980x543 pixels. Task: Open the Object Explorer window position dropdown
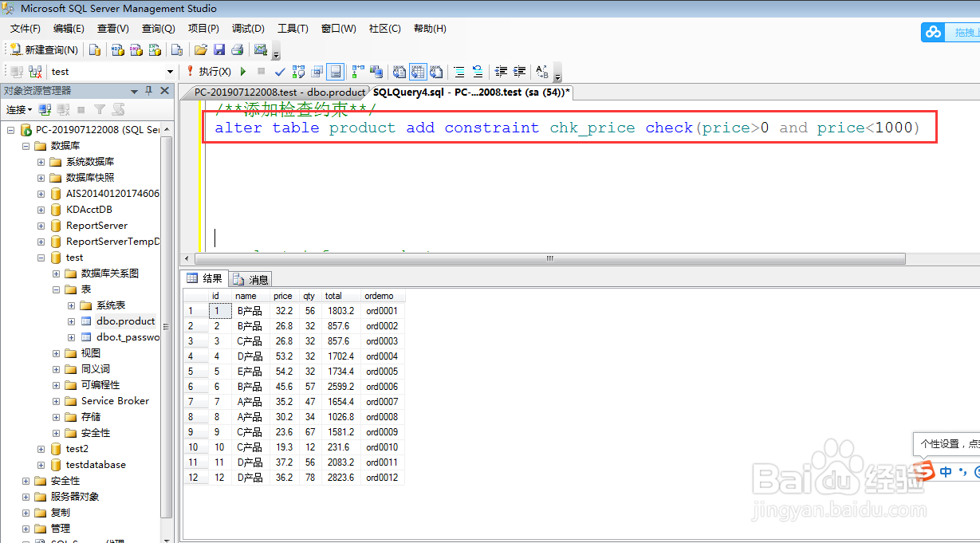(x=134, y=91)
